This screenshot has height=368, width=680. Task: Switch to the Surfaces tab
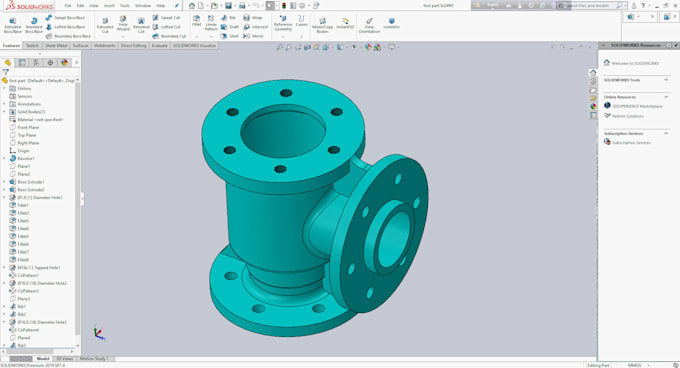81,46
